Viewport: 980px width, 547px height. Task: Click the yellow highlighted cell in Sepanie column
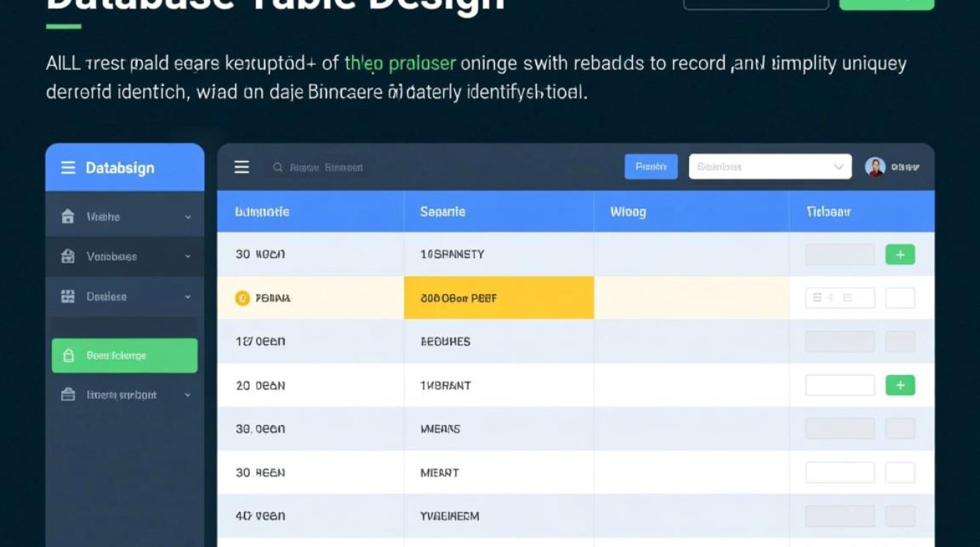point(499,298)
